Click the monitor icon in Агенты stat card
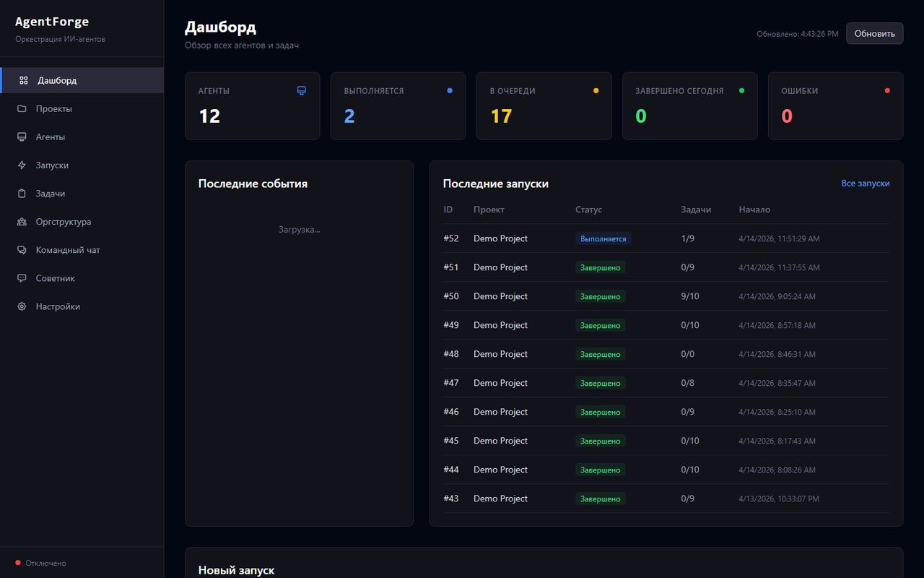The height and width of the screenshot is (578, 924). pyautogui.click(x=302, y=90)
